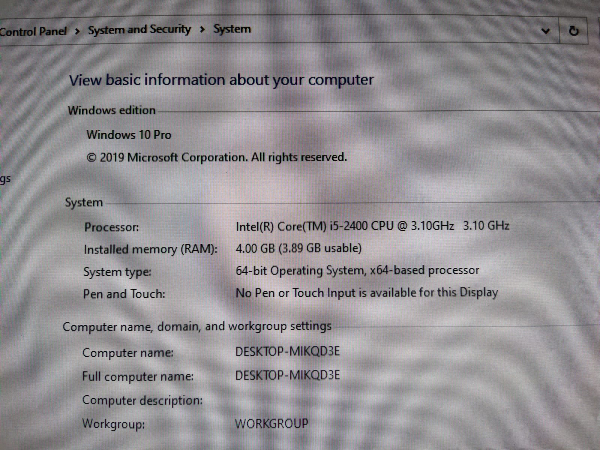Click the Workgroup label
The width and height of the screenshot is (600, 450).
coord(113,424)
